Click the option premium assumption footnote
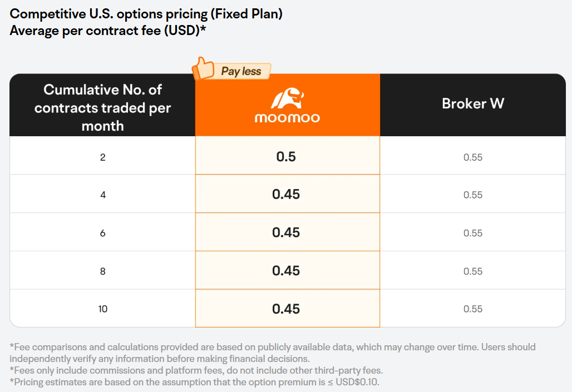Screen dimensions: 572x392 coord(194,382)
